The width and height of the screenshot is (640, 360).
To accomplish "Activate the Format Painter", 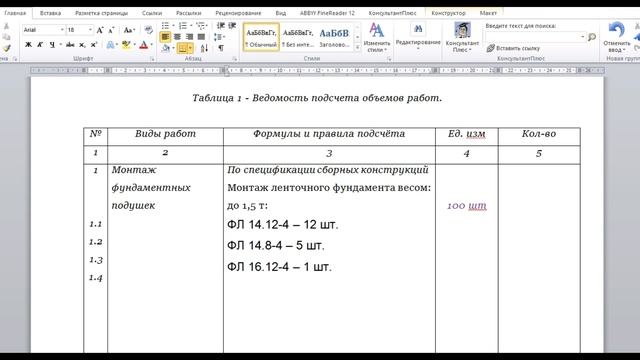I will 6,48.
